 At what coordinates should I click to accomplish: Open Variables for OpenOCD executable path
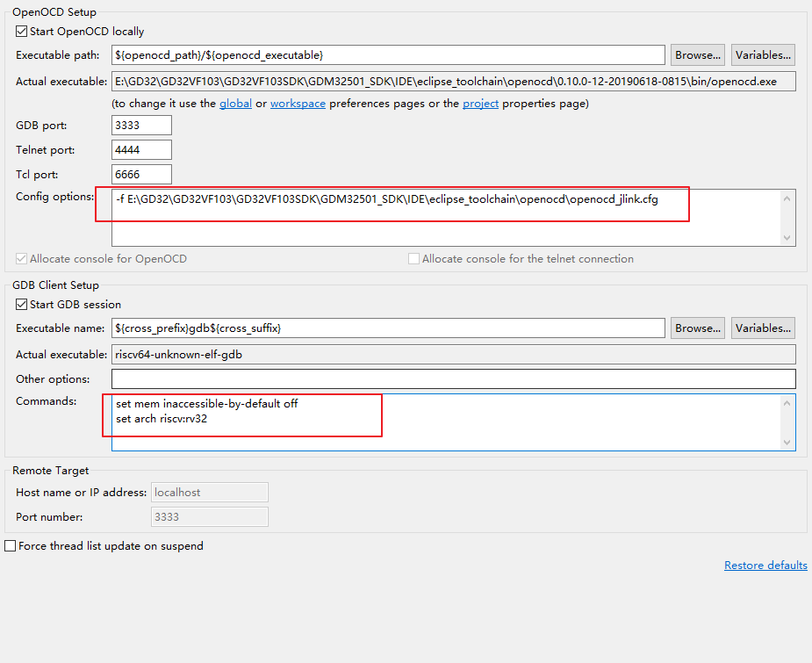pyautogui.click(x=763, y=55)
